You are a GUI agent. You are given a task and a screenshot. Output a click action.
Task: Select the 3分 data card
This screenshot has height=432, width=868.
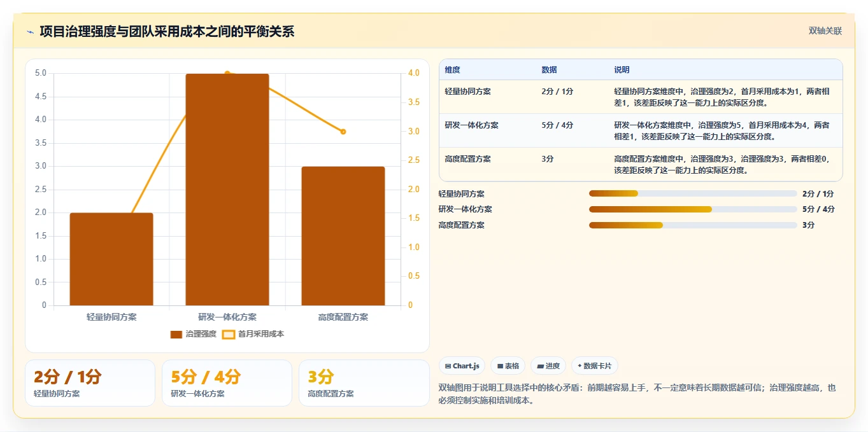[x=364, y=383]
